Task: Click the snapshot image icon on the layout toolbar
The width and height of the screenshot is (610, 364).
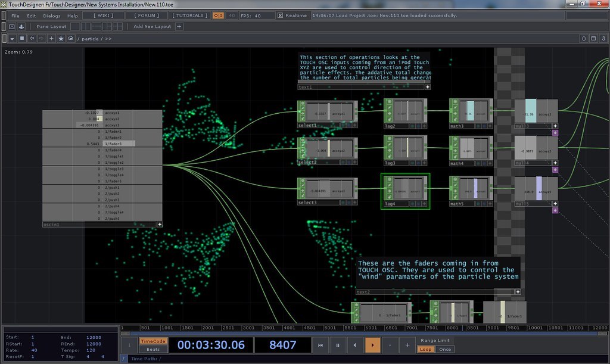Action: tap(12, 26)
